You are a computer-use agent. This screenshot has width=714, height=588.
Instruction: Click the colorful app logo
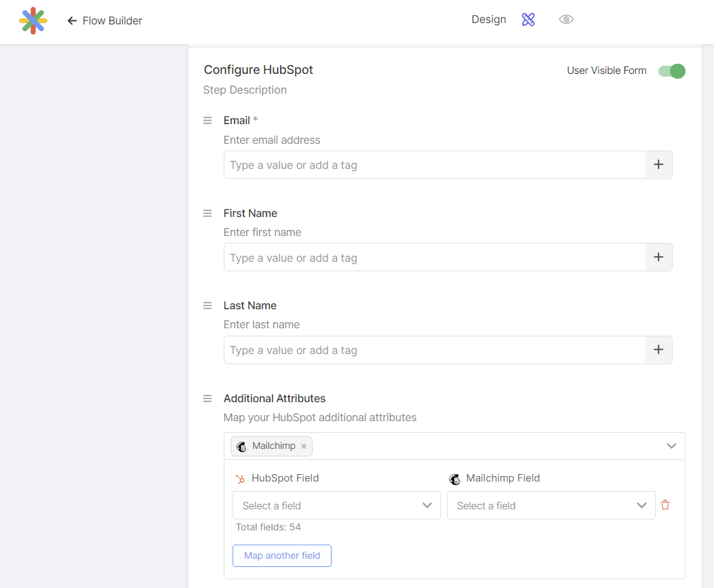click(x=33, y=21)
